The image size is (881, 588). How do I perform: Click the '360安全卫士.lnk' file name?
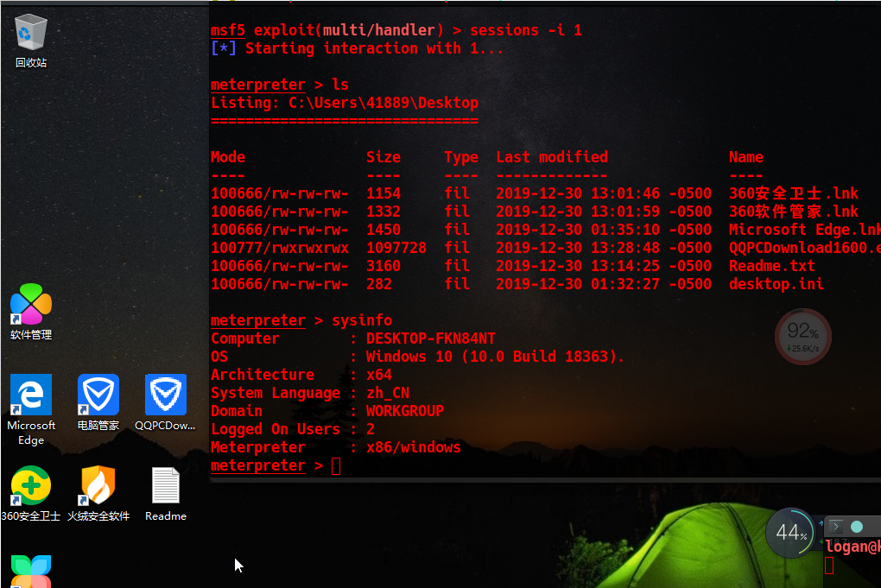794,193
